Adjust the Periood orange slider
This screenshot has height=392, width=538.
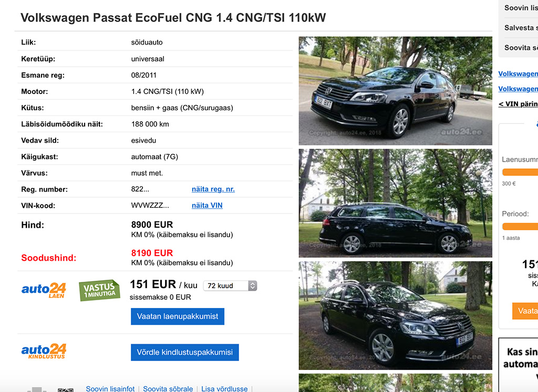(x=520, y=226)
